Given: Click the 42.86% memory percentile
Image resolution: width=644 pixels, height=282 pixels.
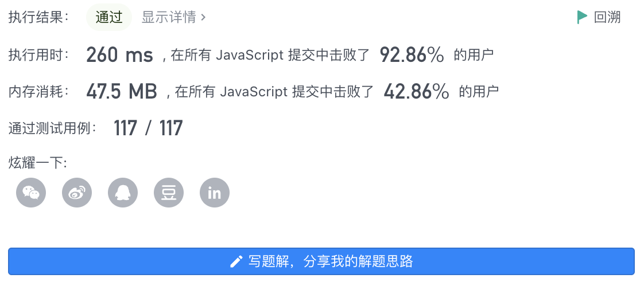Looking at the screenshot, I should coord(416,91).
